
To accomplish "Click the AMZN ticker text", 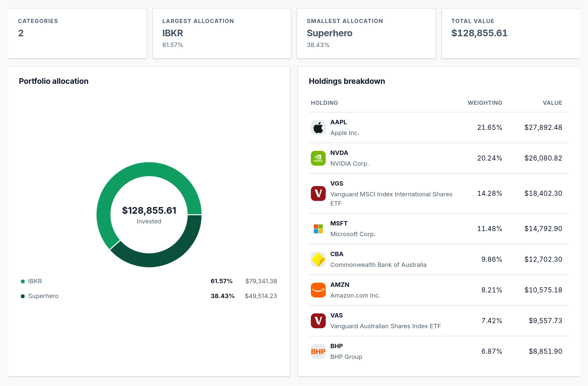I will (x=340, y=285).
